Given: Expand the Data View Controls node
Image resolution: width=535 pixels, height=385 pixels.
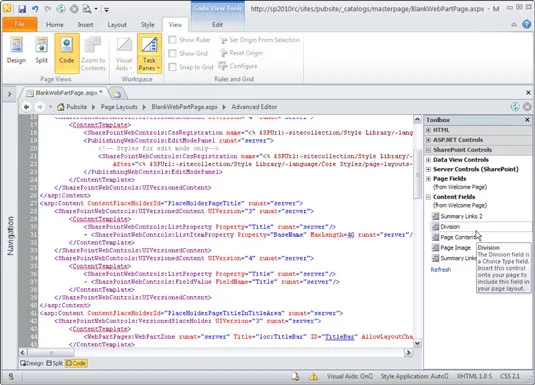Looking at the screenshot, I should pos(428,160).
